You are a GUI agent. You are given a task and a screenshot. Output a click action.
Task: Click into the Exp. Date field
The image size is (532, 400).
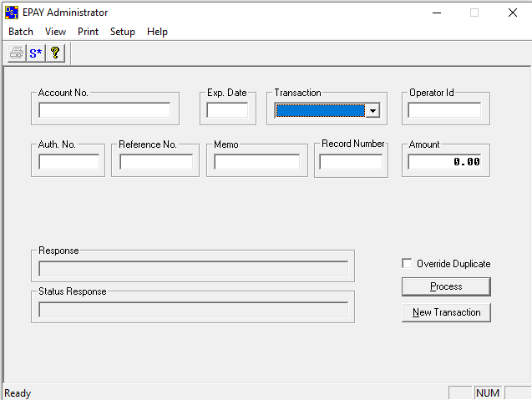pos(227,110)
